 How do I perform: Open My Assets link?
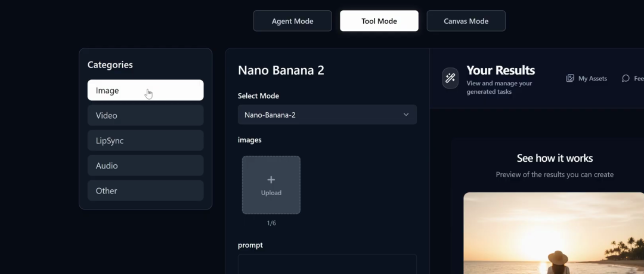click(593, 78)
